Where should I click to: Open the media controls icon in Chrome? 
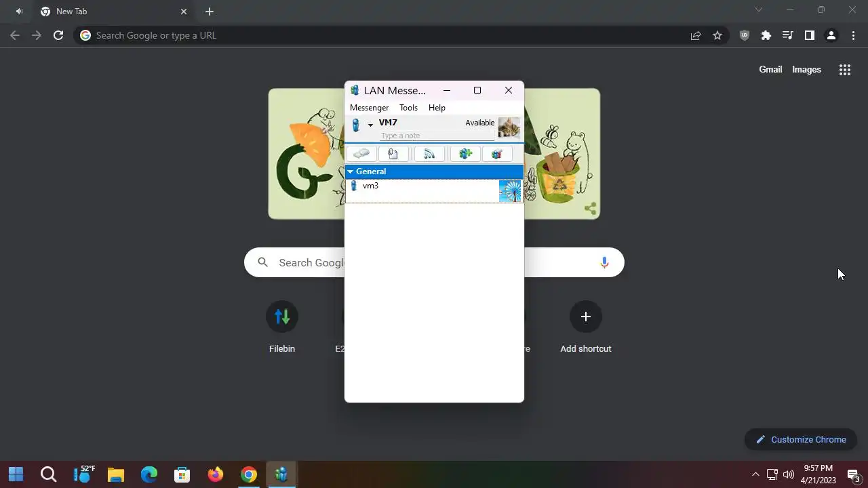[x=788, y=35]
